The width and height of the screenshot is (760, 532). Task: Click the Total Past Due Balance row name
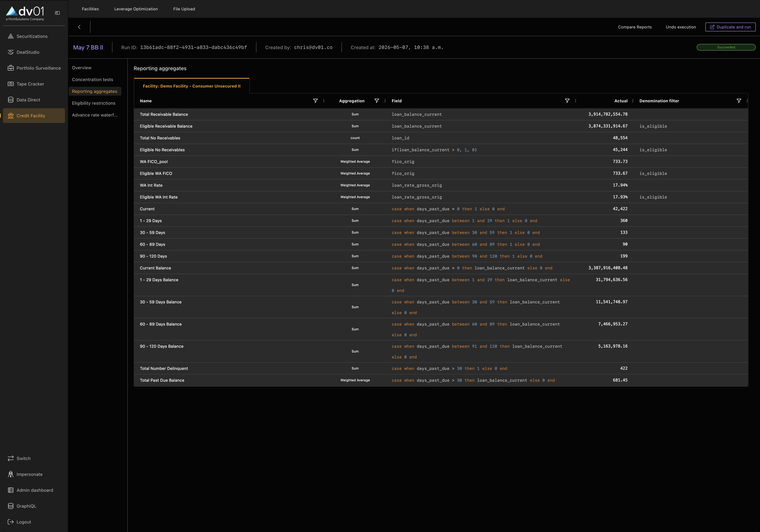[162, 380]
